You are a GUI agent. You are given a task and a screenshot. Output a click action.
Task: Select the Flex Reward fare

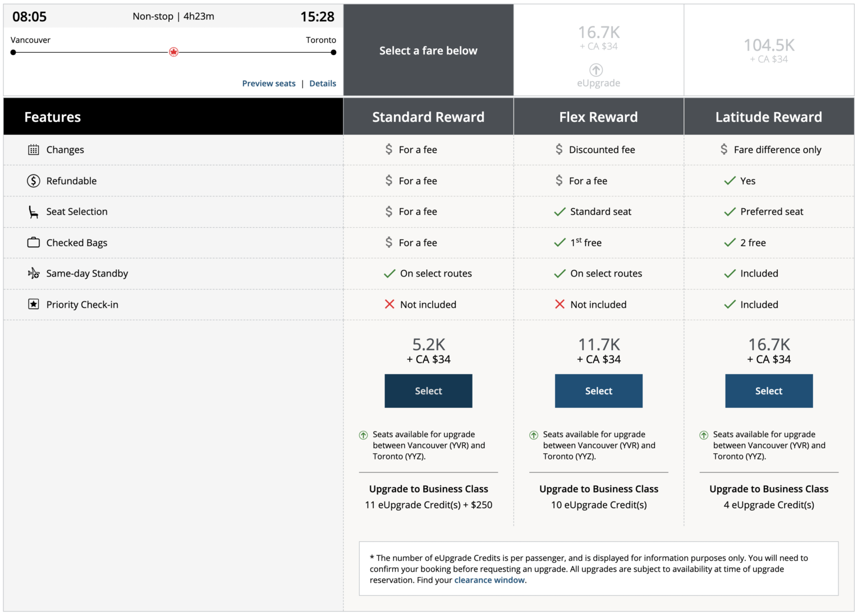(598, 391)
